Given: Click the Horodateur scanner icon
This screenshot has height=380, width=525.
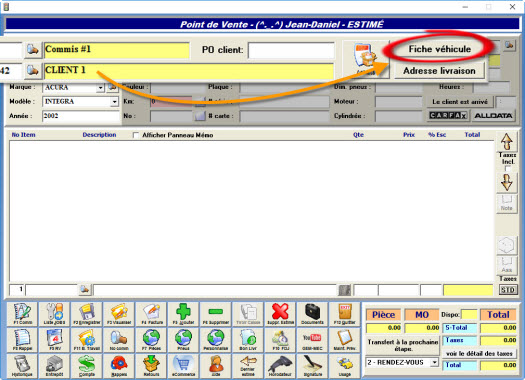Looking at the screenshot, I should [x=280, y=366].
